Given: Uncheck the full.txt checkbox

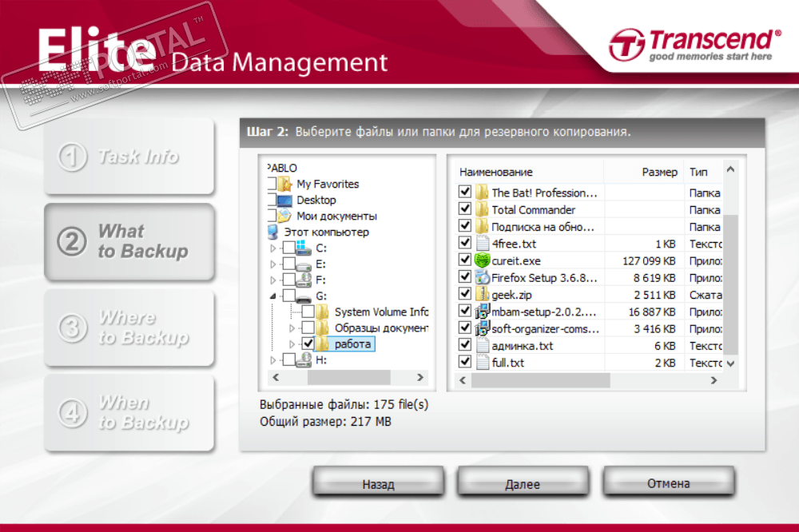Looking at the screenshot, I should [465, 361].
